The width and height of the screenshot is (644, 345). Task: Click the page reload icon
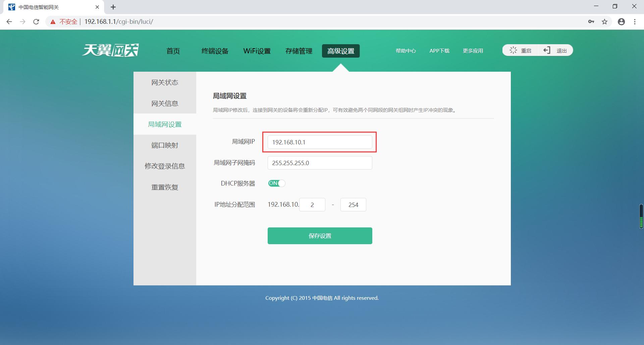point(36,21)
